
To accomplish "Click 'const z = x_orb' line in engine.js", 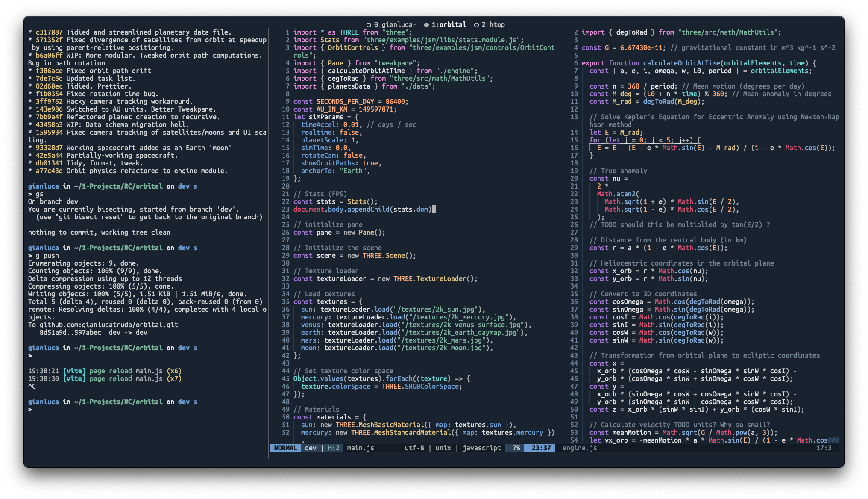I will point(697,409).
